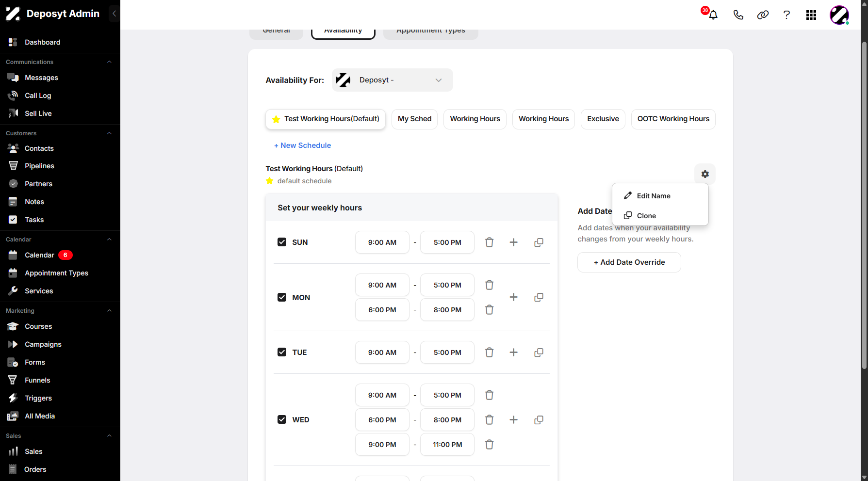
Task: Go to Appointment Types in sidebar
Action: [x=56, y=273]
